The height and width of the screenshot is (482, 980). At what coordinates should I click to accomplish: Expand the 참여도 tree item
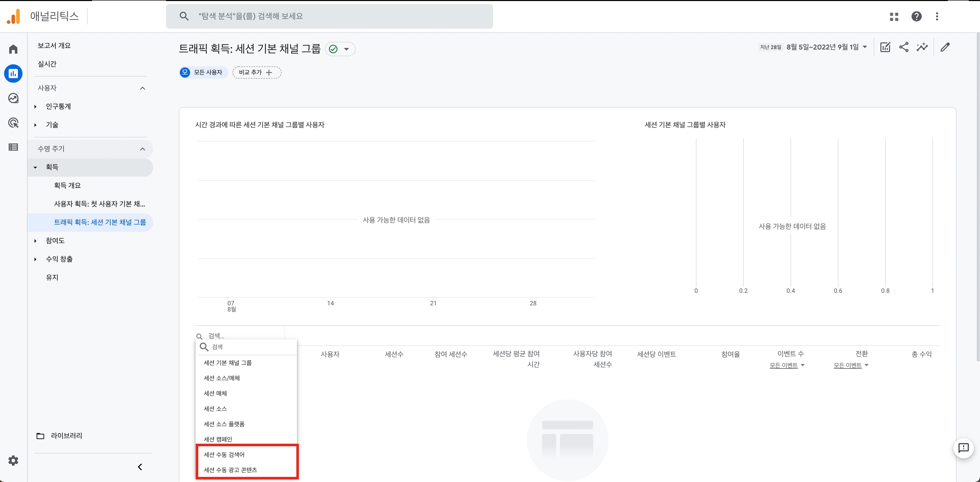click(35, 241)
